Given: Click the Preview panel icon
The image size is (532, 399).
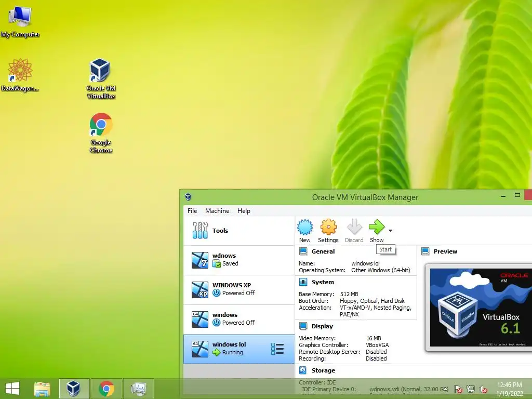Looking at the screenshot, I should pyautogui.click(x=425, y=251).
